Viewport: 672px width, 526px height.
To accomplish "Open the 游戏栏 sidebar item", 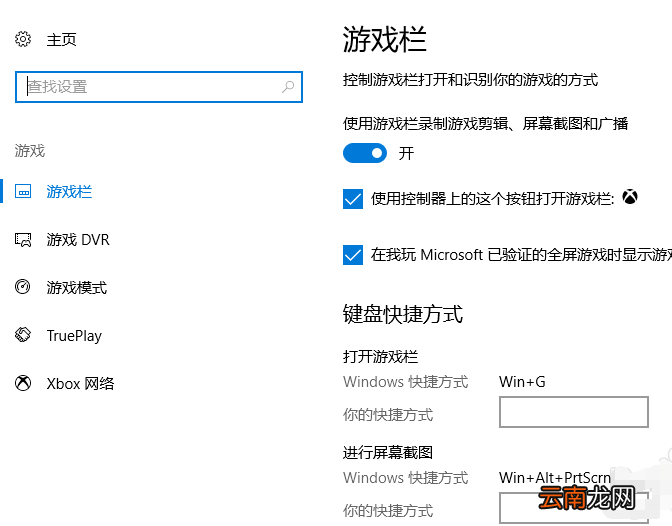I will 69,192.
